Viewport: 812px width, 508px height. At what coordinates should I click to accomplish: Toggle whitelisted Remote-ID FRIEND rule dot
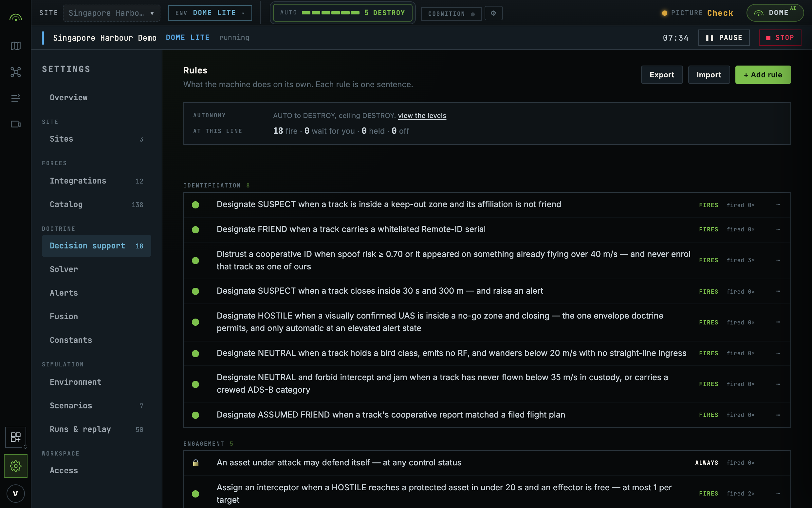click(195, 229)
